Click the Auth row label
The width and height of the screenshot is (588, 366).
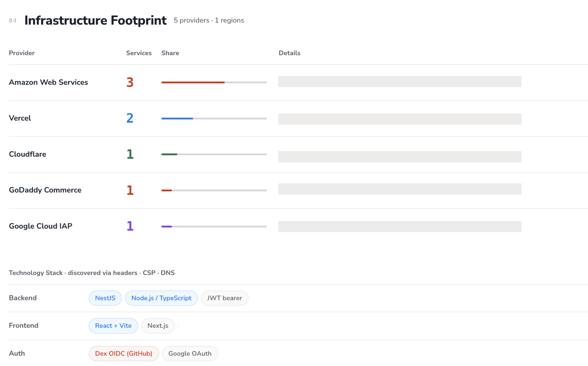coord(17,354)
